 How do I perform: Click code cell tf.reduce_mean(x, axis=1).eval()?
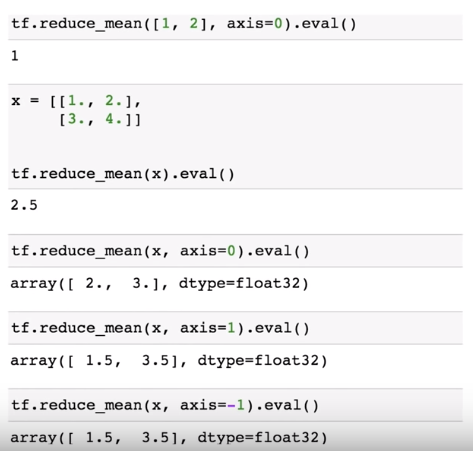(x=235, y=328)
